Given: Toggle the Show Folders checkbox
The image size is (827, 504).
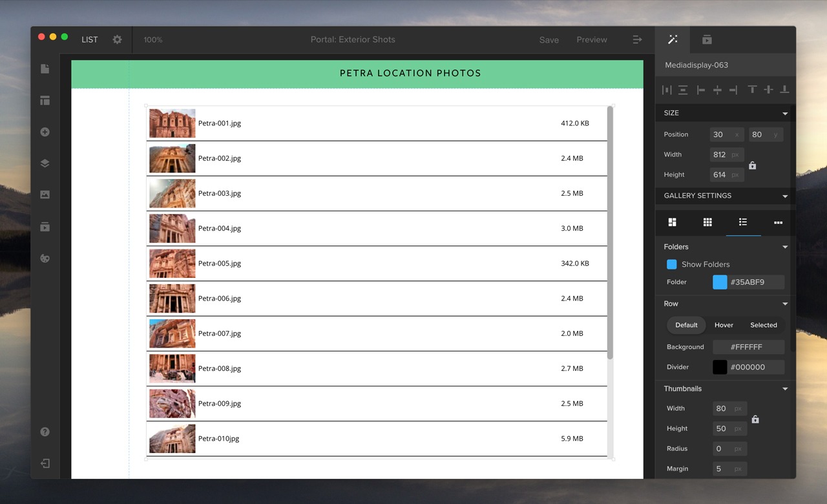Looking at the screenshot, I should pyautogui.click(x=671, y=264).
